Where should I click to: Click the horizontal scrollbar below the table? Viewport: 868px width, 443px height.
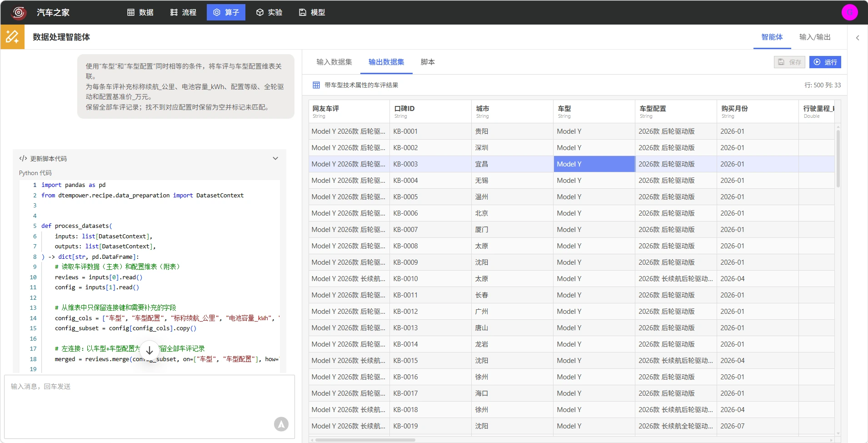(365, 440)
